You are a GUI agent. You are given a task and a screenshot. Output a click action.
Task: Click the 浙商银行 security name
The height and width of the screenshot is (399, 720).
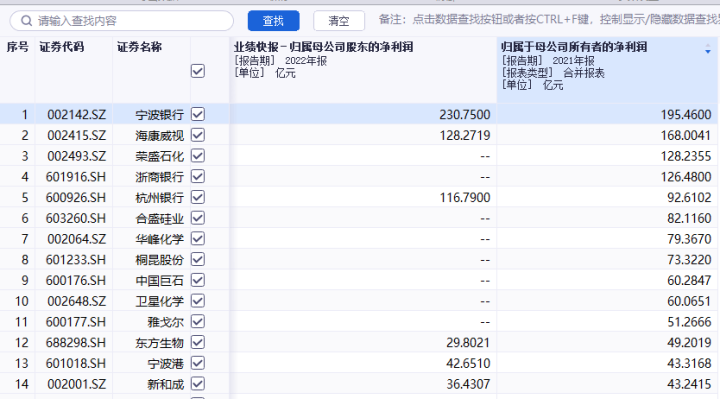[x=160, y=176]
